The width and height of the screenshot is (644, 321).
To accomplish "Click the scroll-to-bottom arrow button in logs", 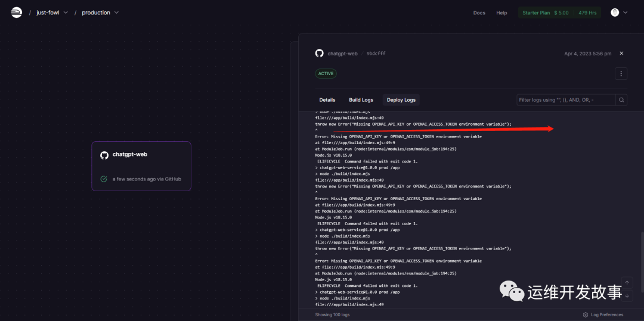I will (627, 295).
